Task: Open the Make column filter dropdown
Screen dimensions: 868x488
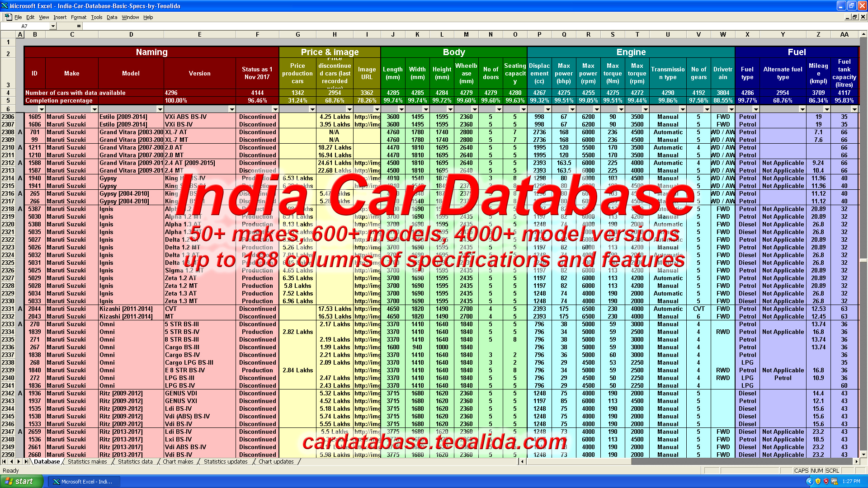Action: coord(94,109)
